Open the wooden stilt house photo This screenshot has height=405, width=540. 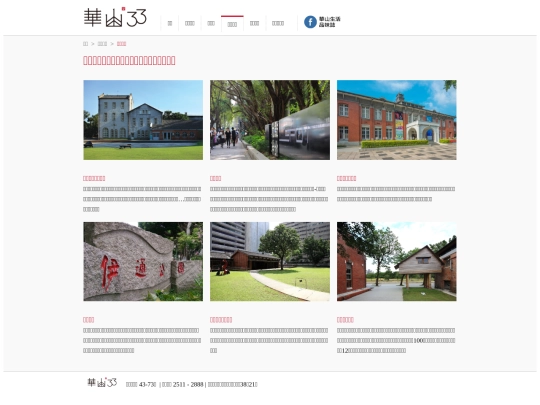(x=397, y=261)
